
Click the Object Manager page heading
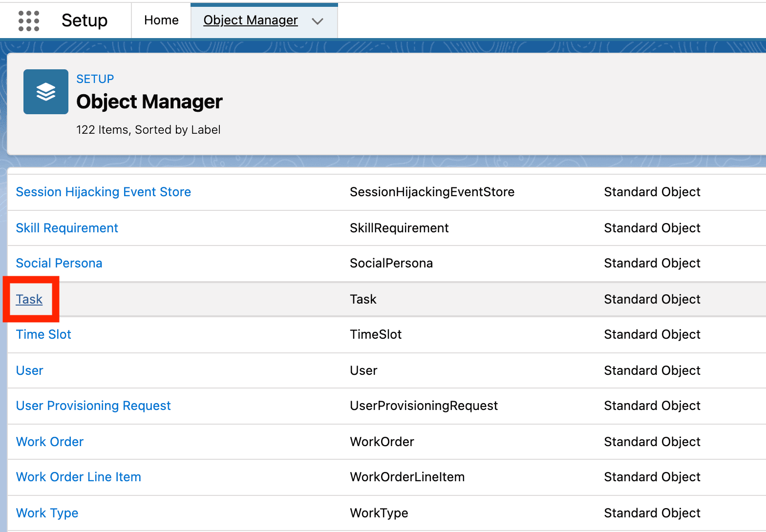[x=149, y=102]
